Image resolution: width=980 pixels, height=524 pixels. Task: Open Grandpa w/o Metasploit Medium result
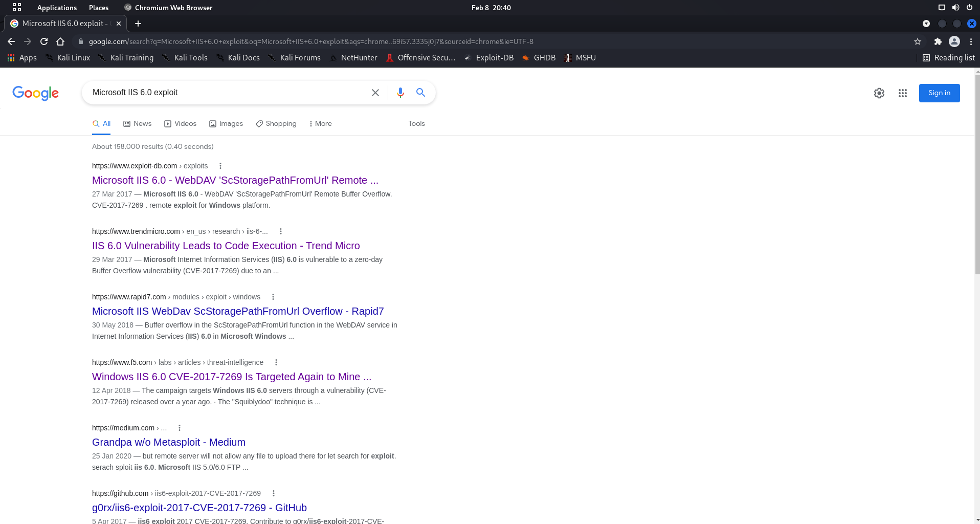(169, 442)
